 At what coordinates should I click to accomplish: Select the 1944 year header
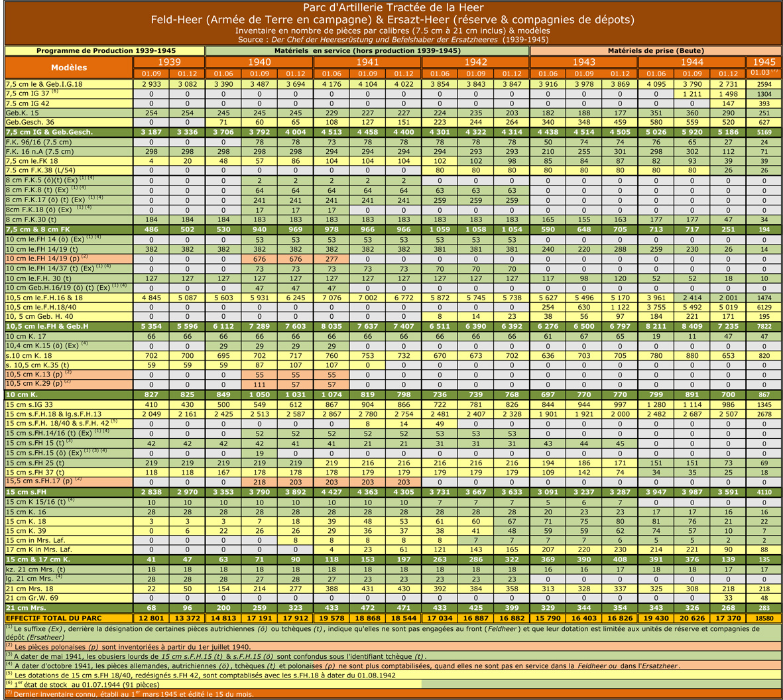click(692, 62)
